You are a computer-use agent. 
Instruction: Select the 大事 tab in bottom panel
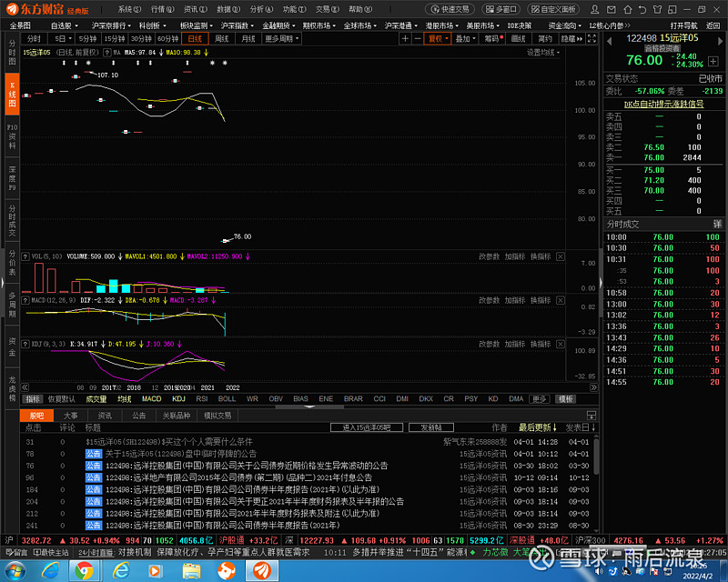(x=71, y=416)
